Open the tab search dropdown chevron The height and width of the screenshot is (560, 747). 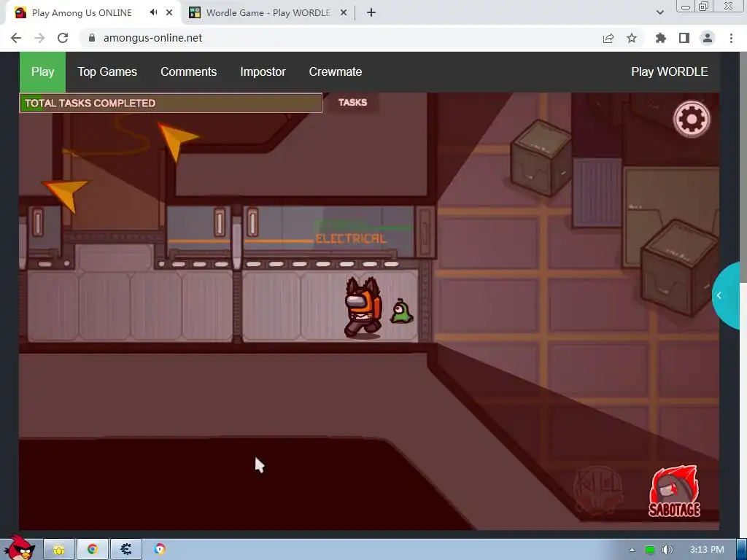(659, 13)
